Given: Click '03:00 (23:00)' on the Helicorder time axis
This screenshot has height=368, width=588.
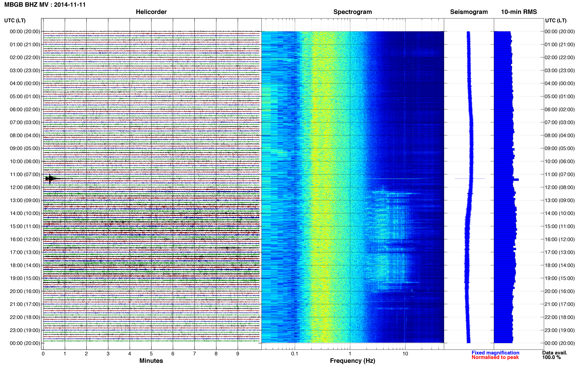Looking at the screenshot, I should pyautogui.click(x=25, y=71).
